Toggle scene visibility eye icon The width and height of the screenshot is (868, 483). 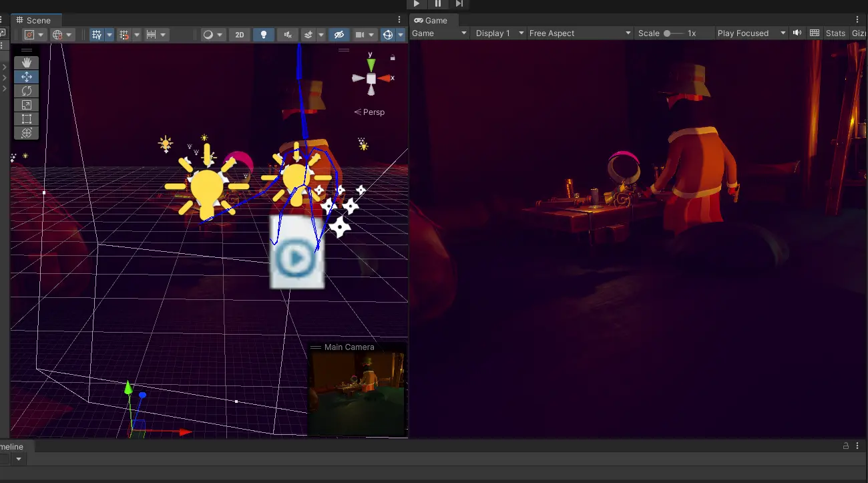(339, 35)
